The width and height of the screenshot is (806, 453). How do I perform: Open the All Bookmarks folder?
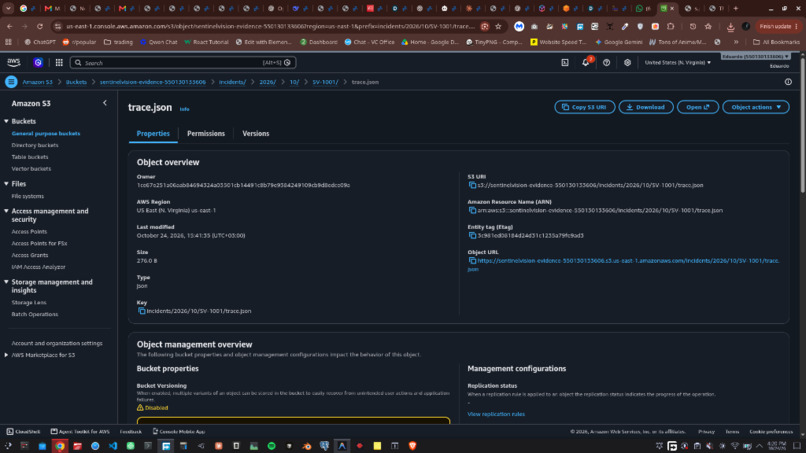[776, 42]
